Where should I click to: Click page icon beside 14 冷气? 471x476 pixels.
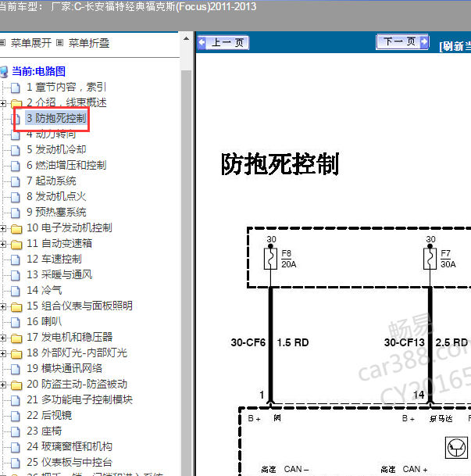click(16, 291)
